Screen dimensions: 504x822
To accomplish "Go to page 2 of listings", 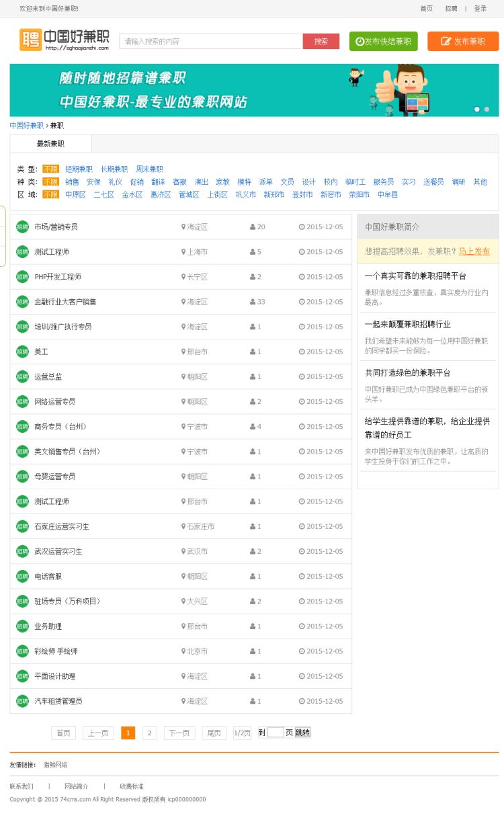I will 149,733.
